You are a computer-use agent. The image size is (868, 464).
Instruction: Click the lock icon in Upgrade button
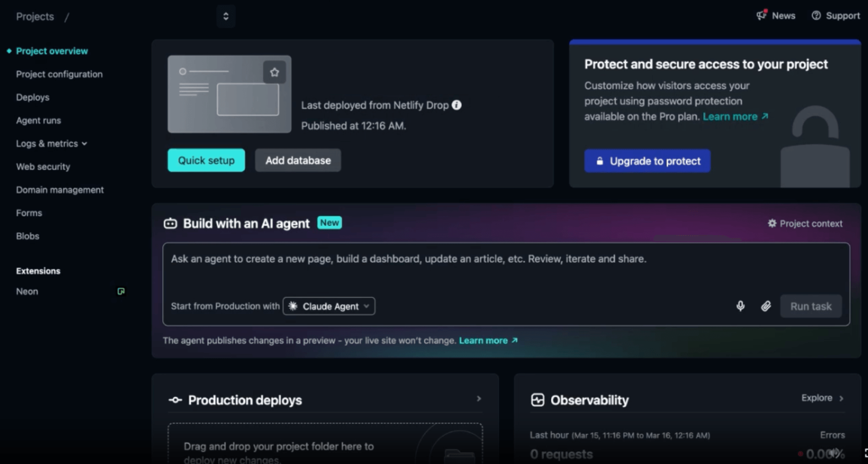pos(599,161)
